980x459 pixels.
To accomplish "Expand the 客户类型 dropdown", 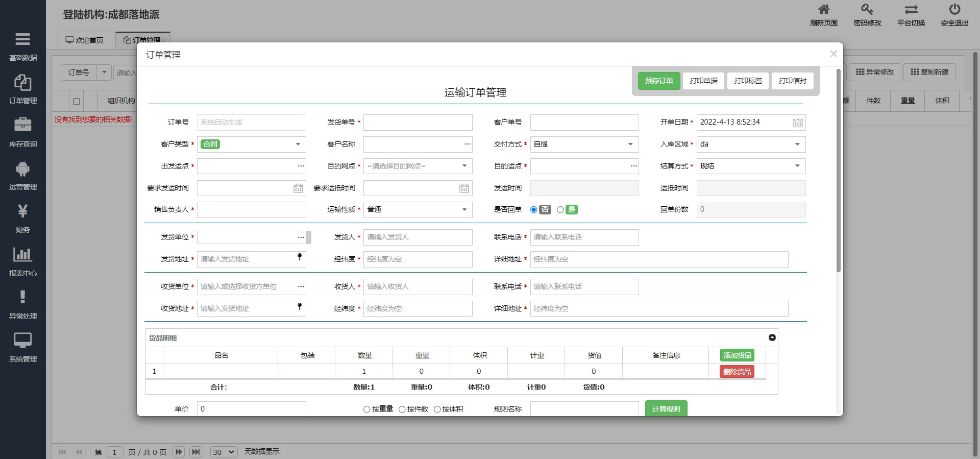I will (x=298, y=144).
